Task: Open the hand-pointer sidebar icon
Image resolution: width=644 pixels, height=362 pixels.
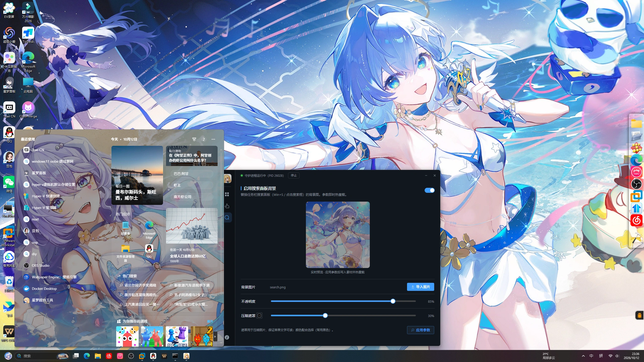Action: pos(227,206)
